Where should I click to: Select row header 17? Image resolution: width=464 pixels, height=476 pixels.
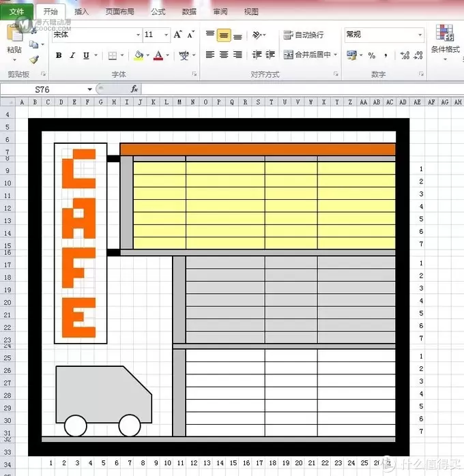click(8, 265)
